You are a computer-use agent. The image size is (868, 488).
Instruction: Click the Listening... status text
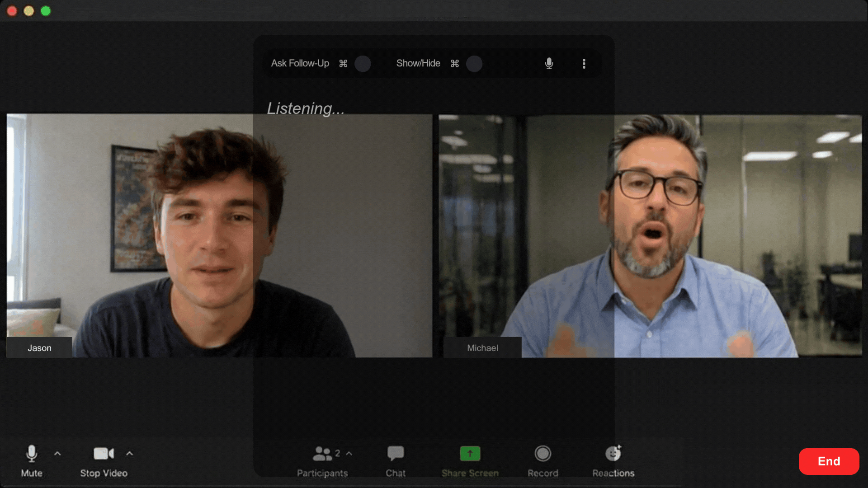(x=305, y=108)
